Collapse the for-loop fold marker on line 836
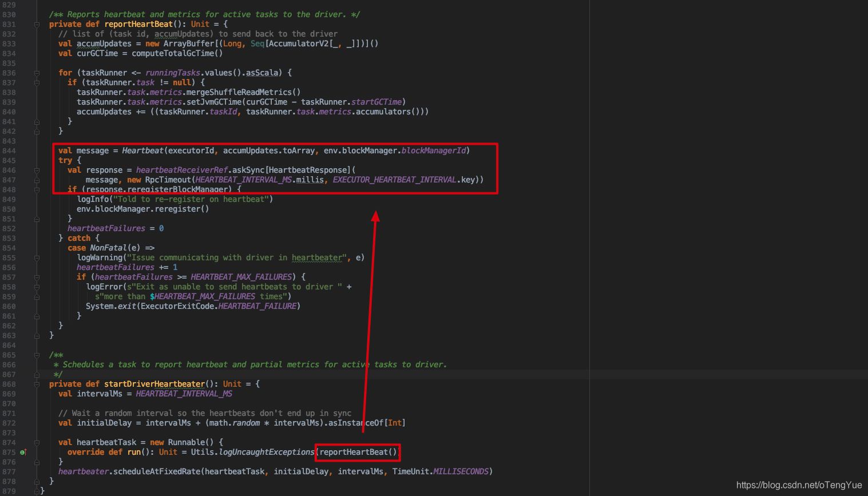Viewport: 868px width, 496px height. point(37,73)
